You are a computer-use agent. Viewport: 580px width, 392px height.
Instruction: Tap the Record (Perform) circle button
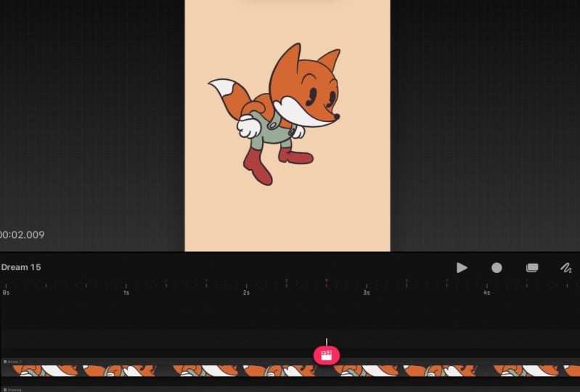497,268
